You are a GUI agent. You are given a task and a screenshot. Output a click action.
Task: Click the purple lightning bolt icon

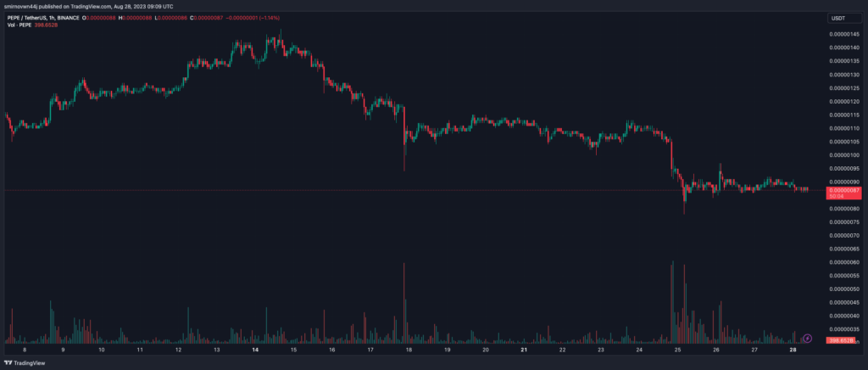pos(807,338)
